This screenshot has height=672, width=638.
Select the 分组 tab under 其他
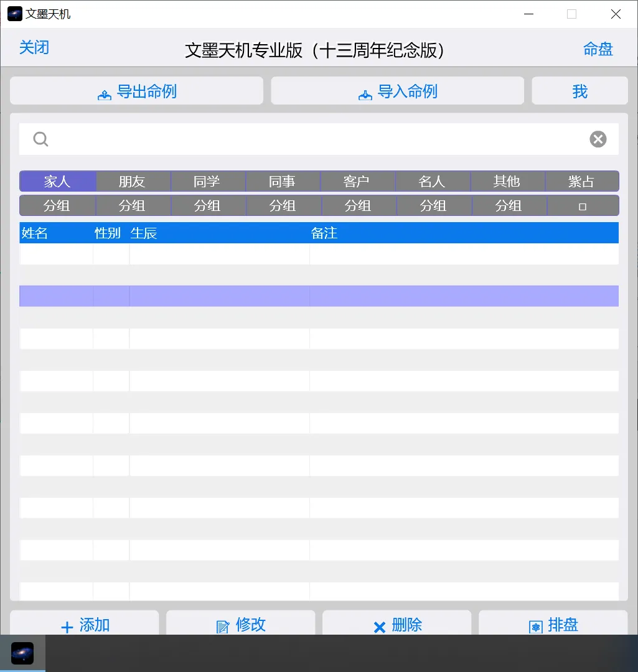point(509,206)
